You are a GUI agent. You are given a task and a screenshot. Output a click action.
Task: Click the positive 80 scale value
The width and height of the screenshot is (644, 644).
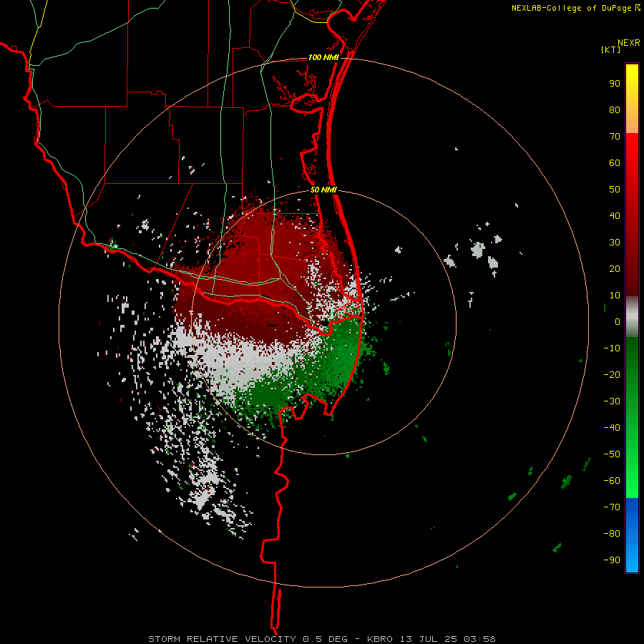(615, 110)
